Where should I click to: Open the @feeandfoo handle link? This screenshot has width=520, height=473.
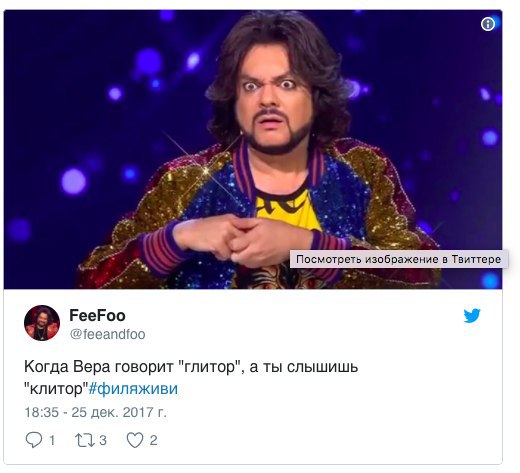107,334
